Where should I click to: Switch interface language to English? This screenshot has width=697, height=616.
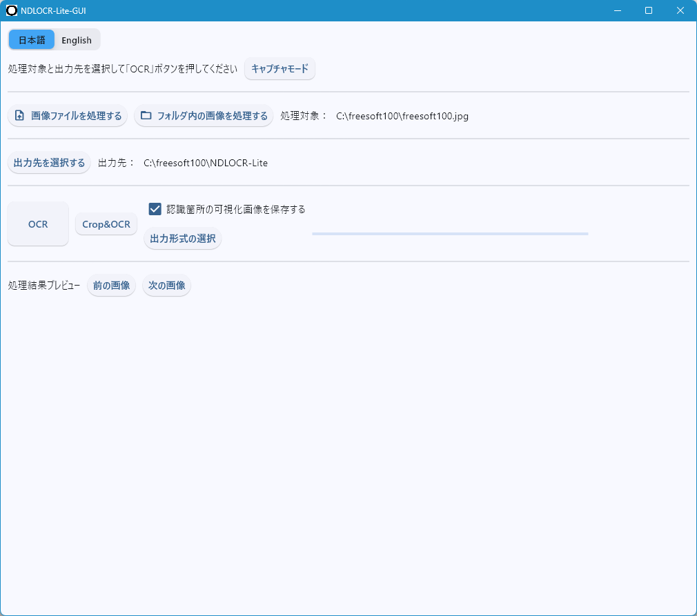(x=77, y=40)
